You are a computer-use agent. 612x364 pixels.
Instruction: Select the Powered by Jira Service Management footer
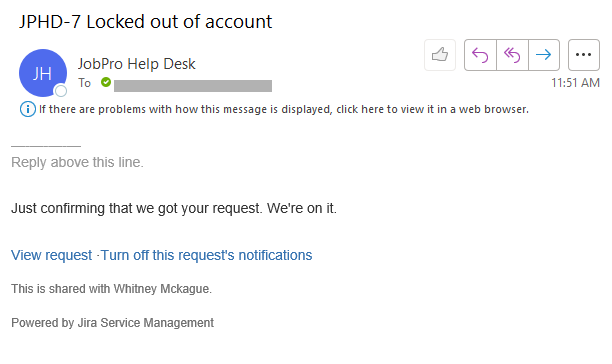point(112,323)
